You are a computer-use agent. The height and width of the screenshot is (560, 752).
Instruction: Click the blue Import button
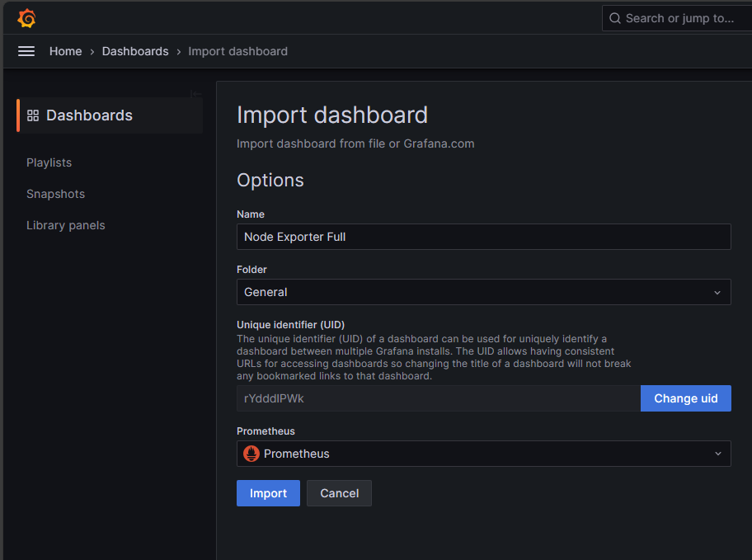[268, 493]
